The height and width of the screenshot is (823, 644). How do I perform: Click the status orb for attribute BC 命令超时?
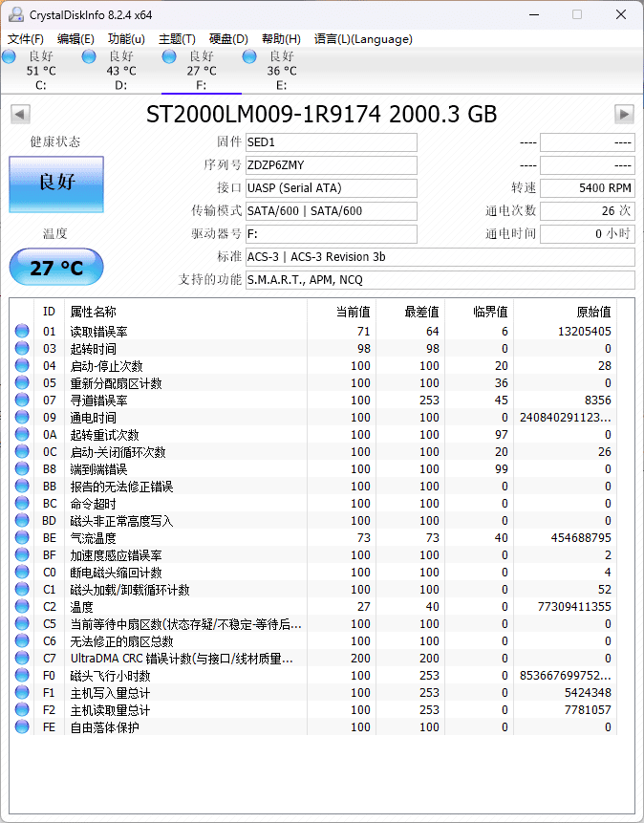[22, 503]
